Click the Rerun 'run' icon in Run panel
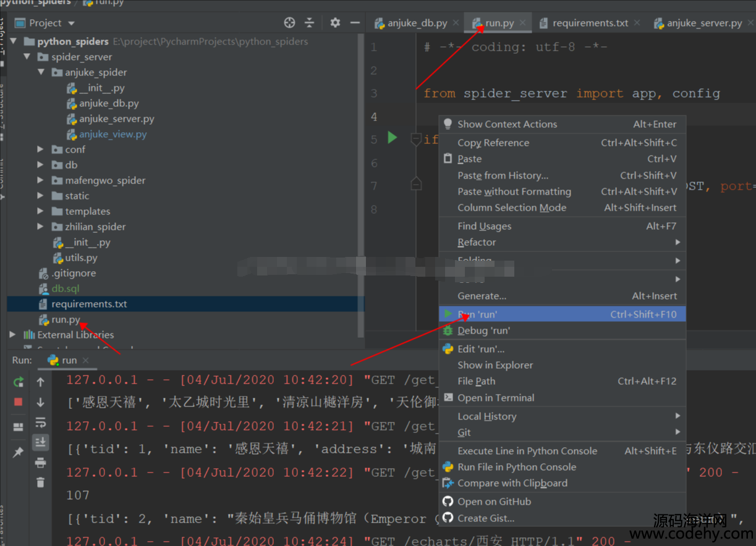Image resolution: width=756 pixels, height=546 pixels. (x=19, y=382)
